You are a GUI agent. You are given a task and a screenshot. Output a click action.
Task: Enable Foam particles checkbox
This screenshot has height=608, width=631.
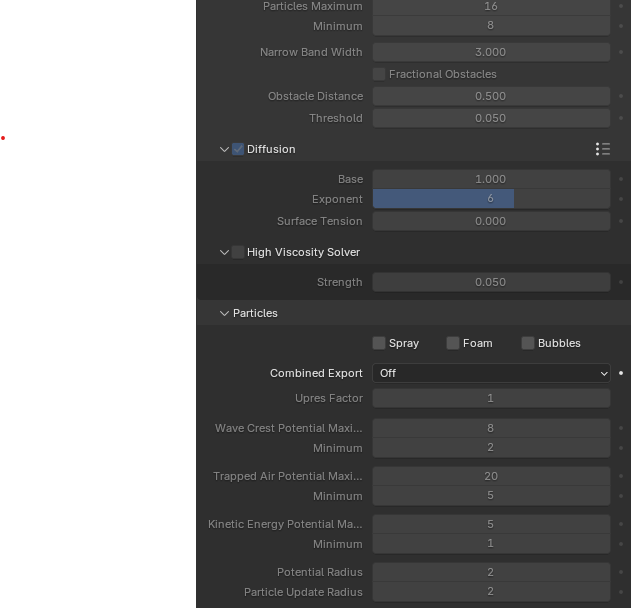click(x=453, y=343)
